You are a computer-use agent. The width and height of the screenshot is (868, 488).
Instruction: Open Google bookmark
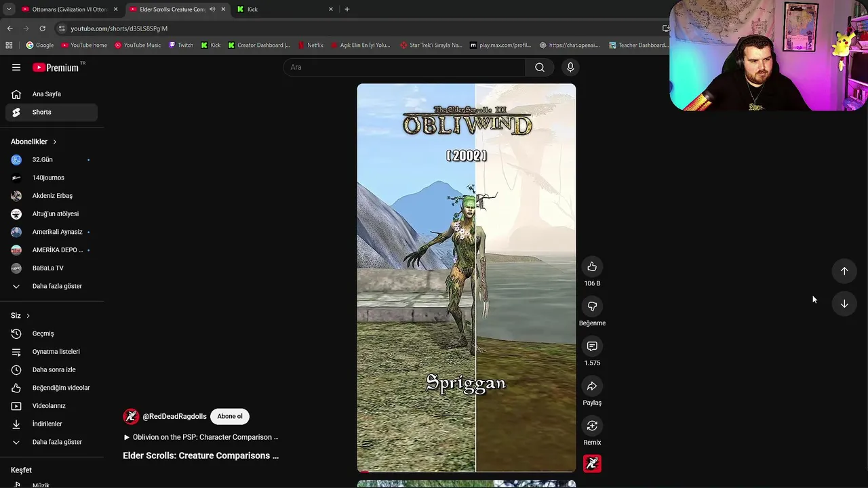[x=40, y=45]
